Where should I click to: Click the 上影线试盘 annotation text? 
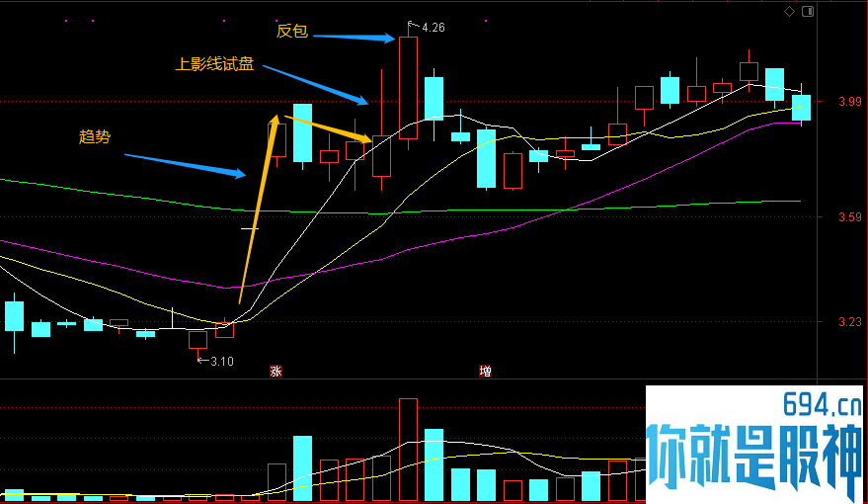pyautogui.click(x=214, y=64)
